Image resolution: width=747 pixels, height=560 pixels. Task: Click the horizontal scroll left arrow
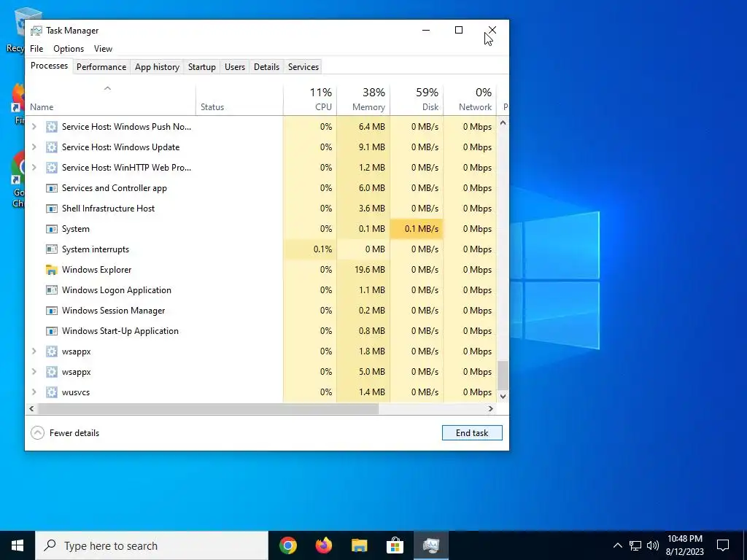(x=31, y=408)
